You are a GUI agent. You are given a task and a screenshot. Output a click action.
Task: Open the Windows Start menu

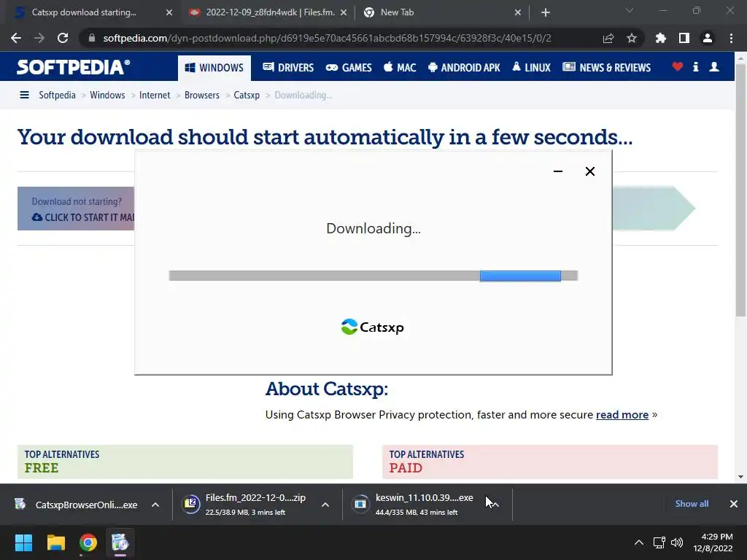point(23,542)
